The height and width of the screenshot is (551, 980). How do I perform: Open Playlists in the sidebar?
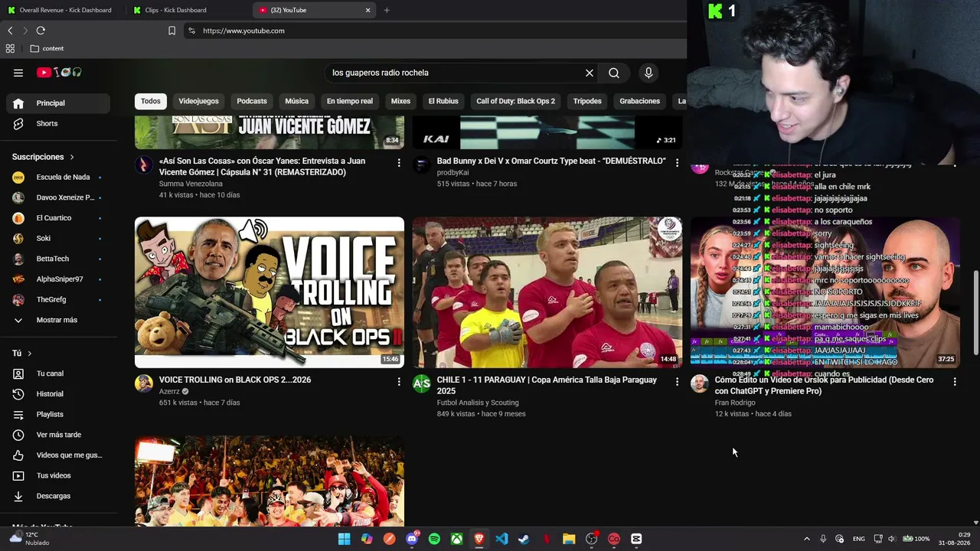pyautogui.click(x=58, y=414)
